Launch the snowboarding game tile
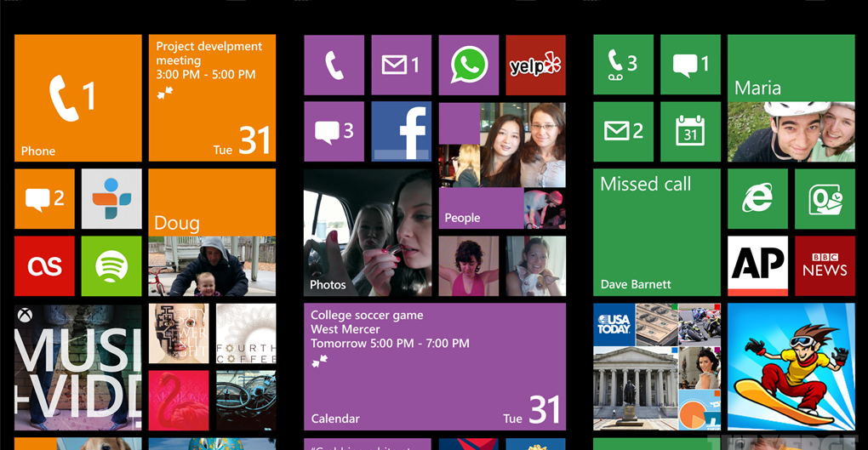The height and width of the screenshot is (450, 868). [791, 367]
